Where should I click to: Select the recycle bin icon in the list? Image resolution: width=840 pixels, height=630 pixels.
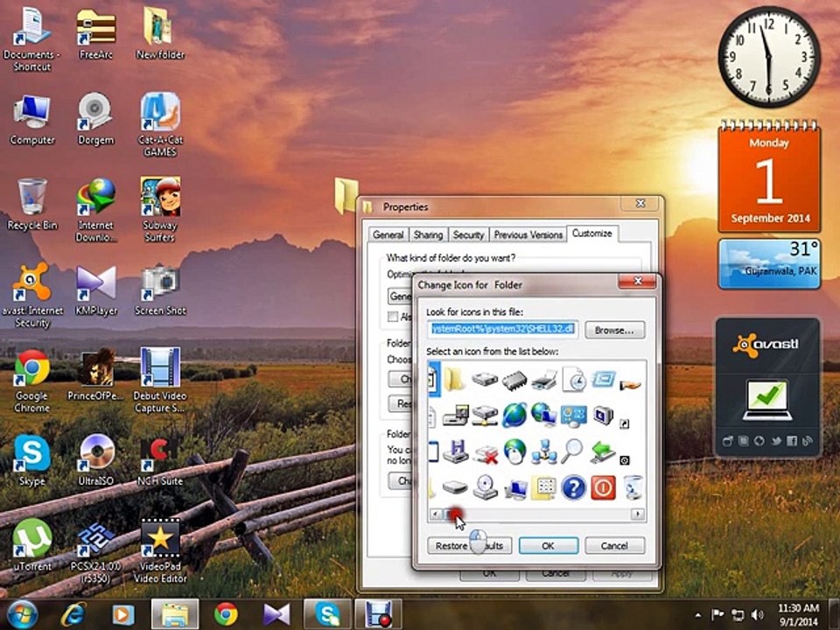(x=633, y=487)
